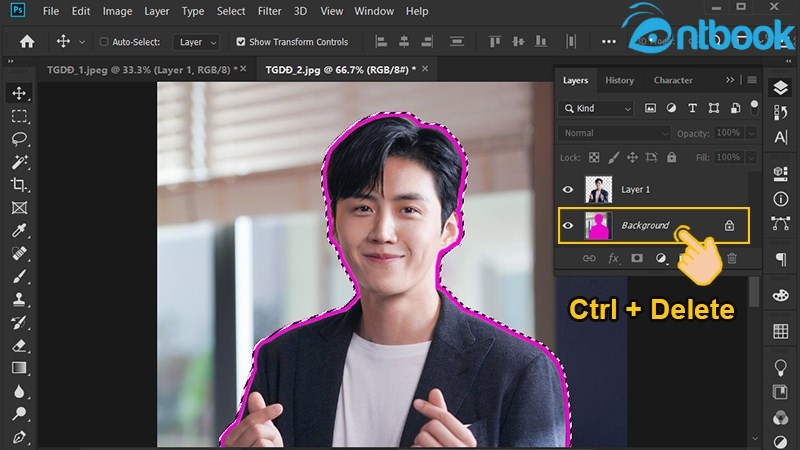The image size is (800, 450).
Task: Select the History Brush tool
Action: (x=19, y=322)
